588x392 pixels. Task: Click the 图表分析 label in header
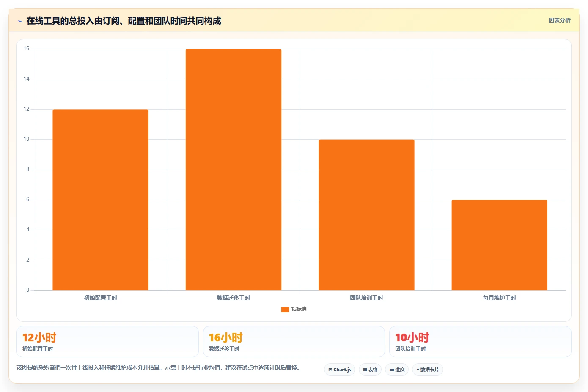[x=559, y=20]
